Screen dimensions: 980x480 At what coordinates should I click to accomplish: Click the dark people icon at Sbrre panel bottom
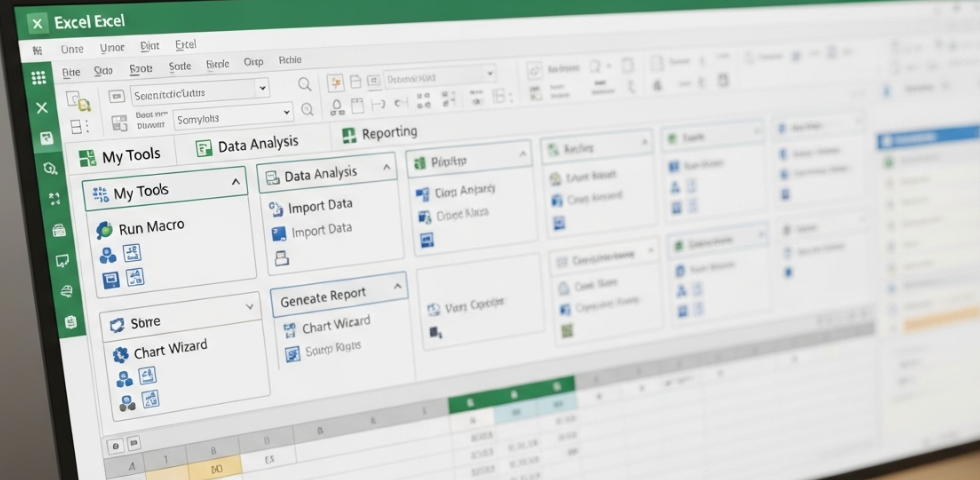coord(128,403)
